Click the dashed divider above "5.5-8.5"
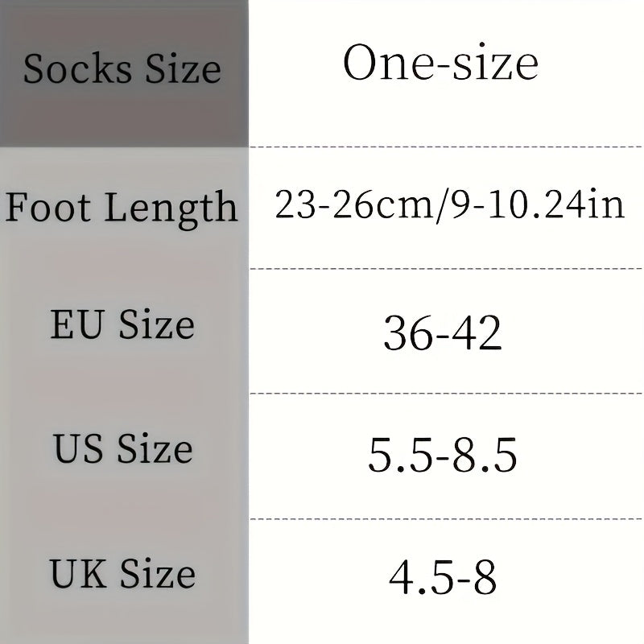Viewport: 644px width, 644px height. point(447,394)
